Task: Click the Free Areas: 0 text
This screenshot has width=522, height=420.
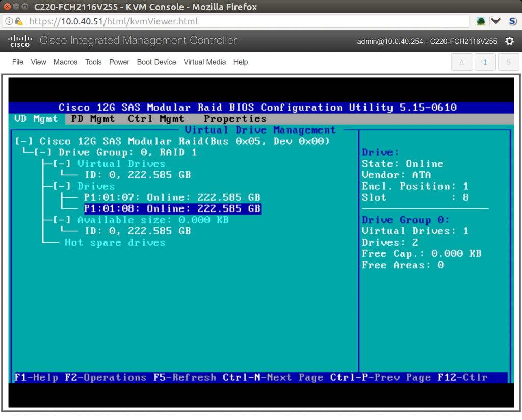Action: click(403, 265)
